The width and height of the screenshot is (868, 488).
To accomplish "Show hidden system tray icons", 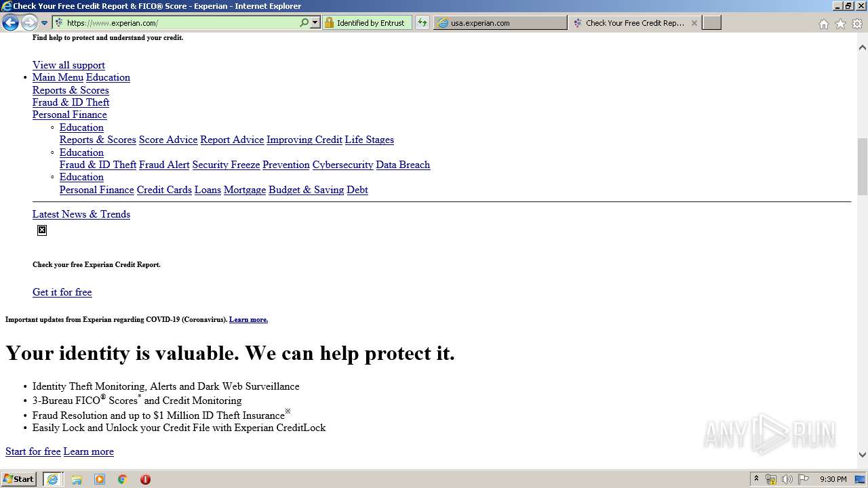I will click(x=756, y=479).
